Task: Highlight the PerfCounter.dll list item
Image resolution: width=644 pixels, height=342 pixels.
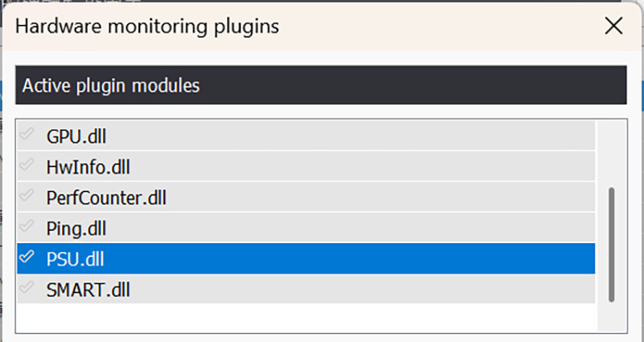Action: pyautogui.click(x=306, y=196)
